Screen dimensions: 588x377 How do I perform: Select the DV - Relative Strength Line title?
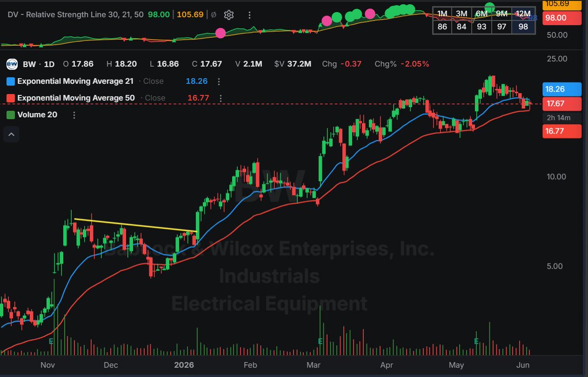pos(75,15)
